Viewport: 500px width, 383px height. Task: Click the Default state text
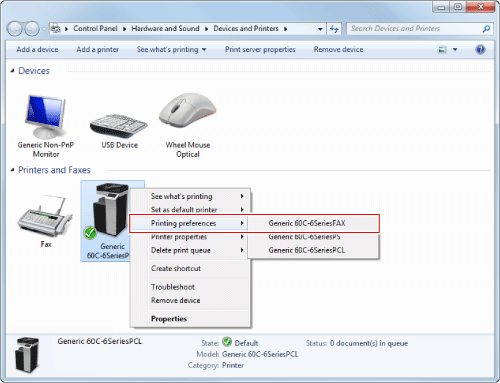tap(246, 343)
